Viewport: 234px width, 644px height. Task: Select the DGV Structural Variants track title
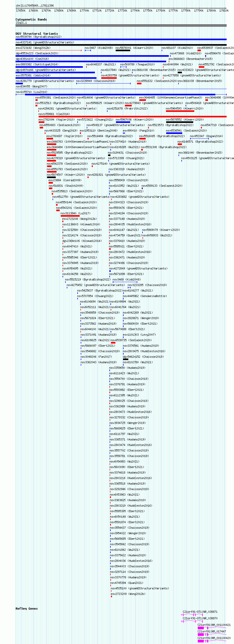pyautogui.click(x=37, y=34)
